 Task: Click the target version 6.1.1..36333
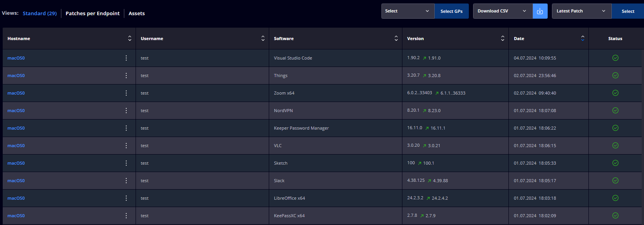pos(453,93)
